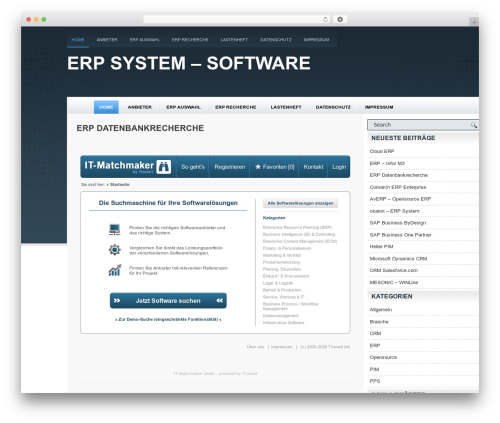The width and height of the screenshot is (500, 423).
Task: Open the Cloud ERP post
Action: pyautogui.click(x=382, y=151)
